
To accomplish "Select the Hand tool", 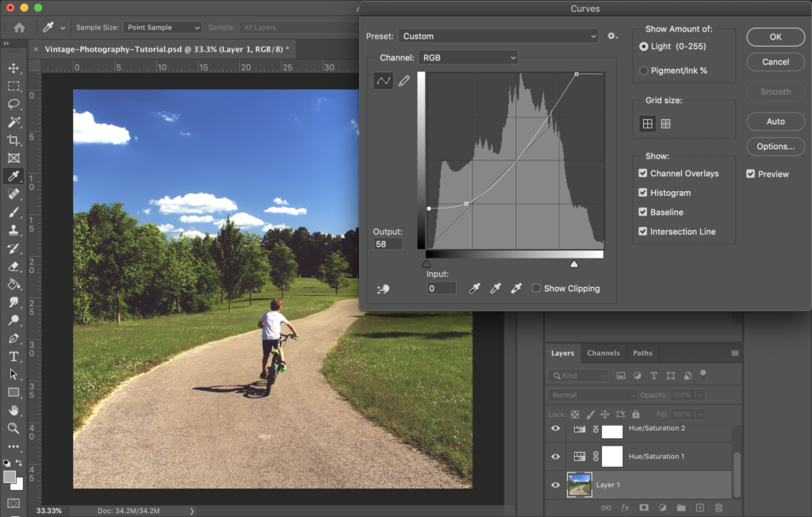I will (13, 410).
